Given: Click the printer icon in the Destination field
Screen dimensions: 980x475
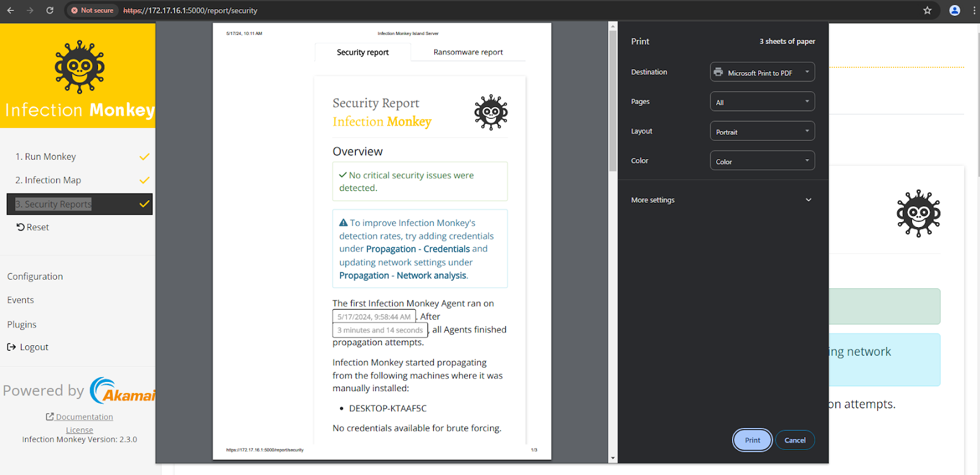Looking at the screenshot, I should [718, 72].
